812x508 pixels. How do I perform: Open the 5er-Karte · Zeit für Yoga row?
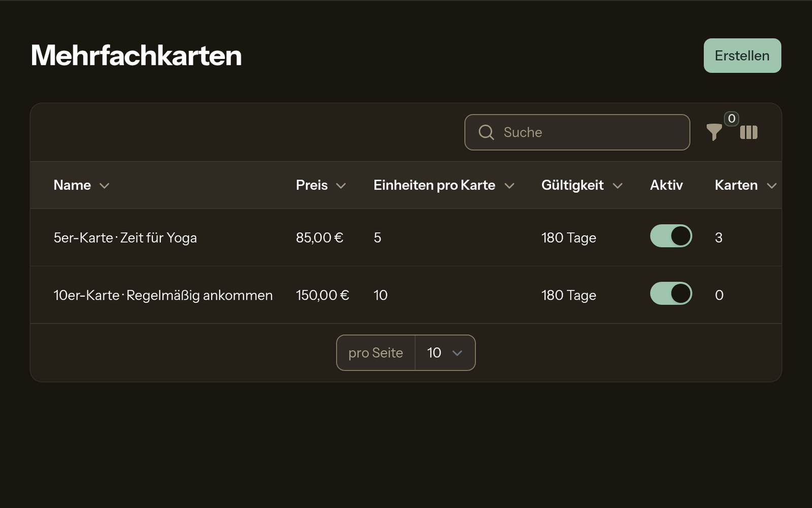(x=406, y=237)
